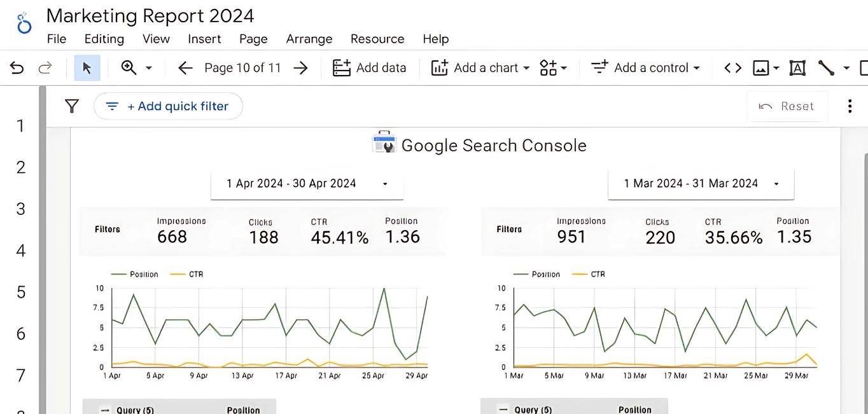Select the selection mode pointer tool
The image size is (868, 414).
[87, 68]
